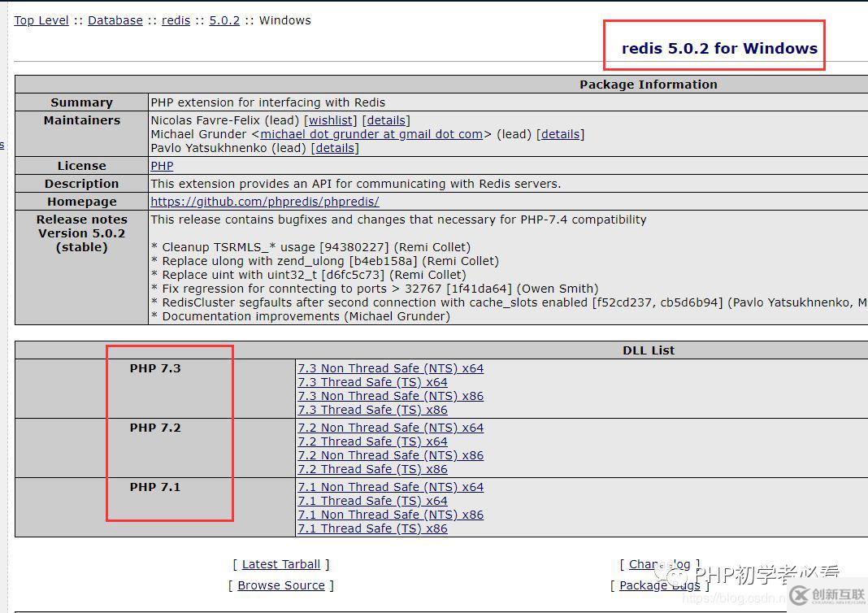This screenshot has width=868, height=613.
Task: Download 7.3 Non Thread Safe (NTS) x86
Action: point(391,396)
